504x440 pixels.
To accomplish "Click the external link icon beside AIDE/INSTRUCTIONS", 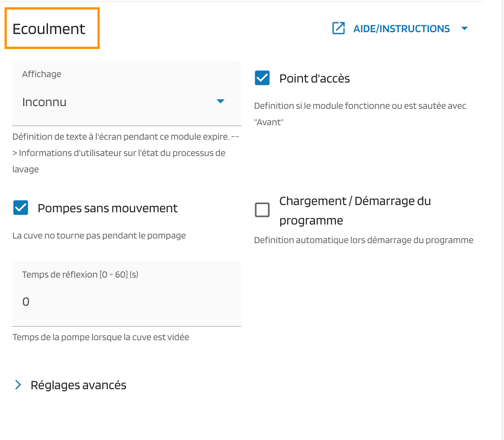I will click(x=339, y=29).
